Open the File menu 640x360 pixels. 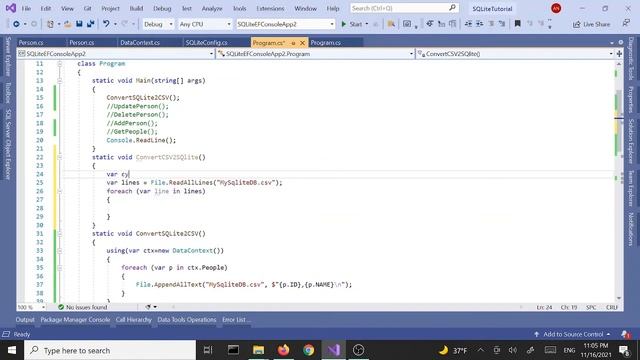coord(26,8)
